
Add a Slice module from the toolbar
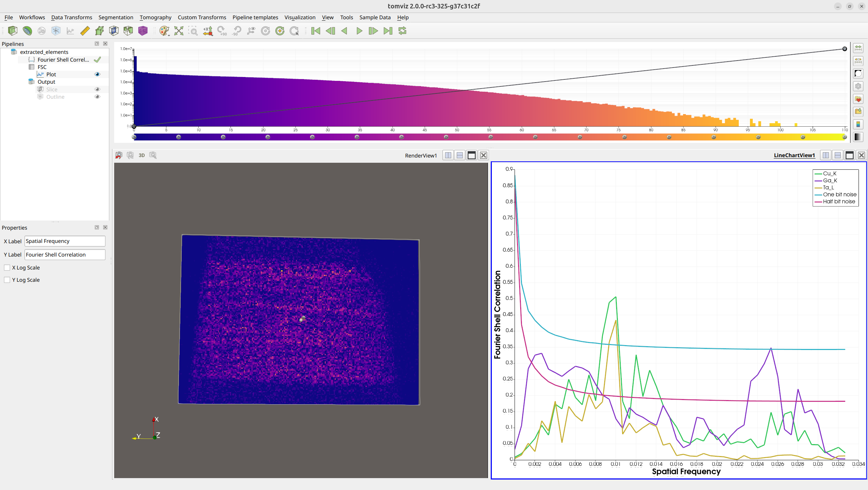click(x=114, y=31)
